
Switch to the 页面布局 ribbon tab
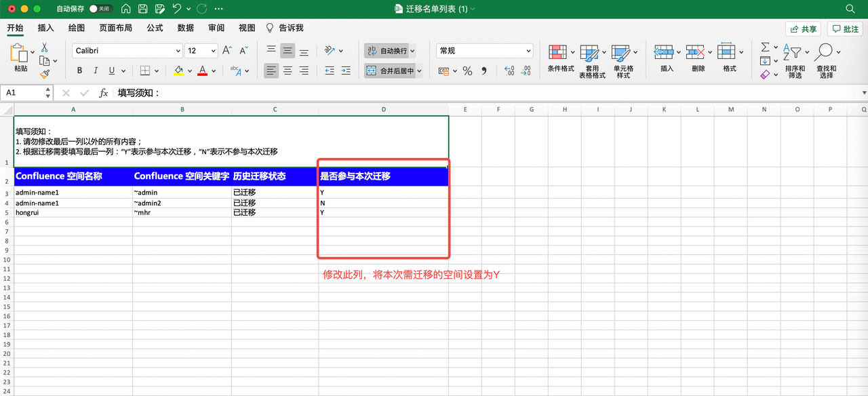(x=115, y=28)
